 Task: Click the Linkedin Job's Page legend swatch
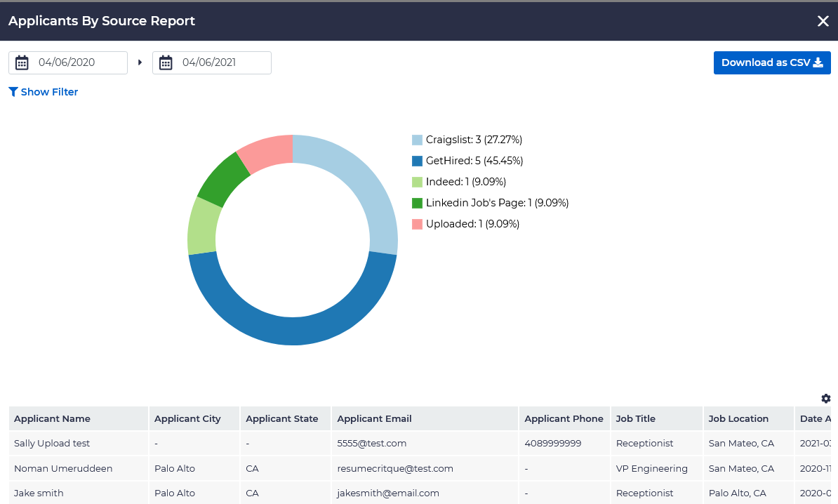417,203
